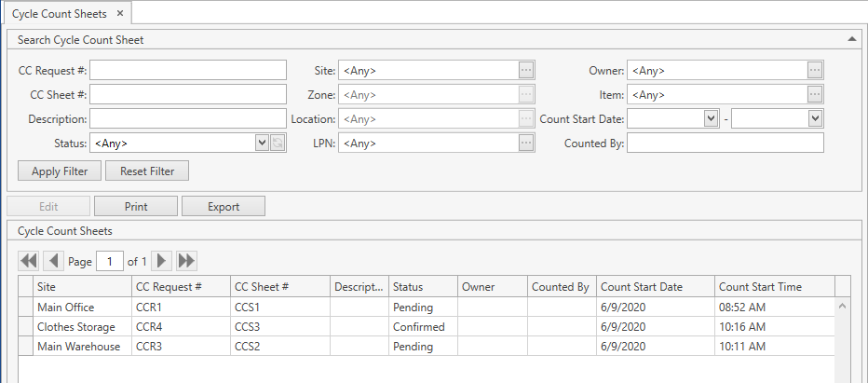Screen dimensions: 868x383
Task: Collapse the Search Cycle Count Sheet panel
Action: pos(851,40)
